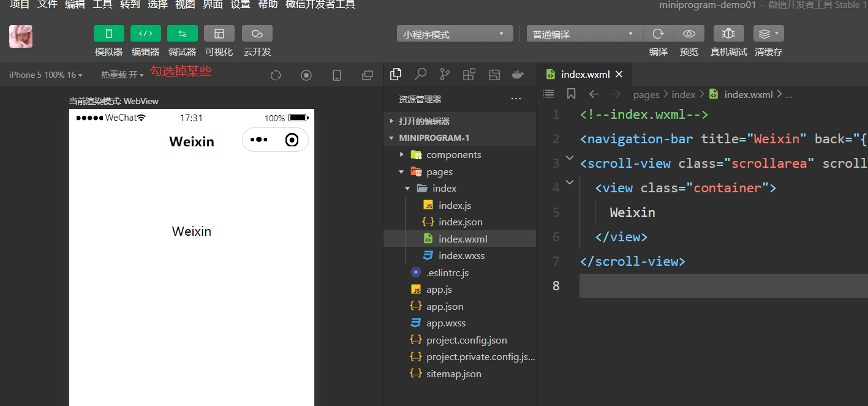Fold the scroll-view block at line 3
Screen dimensions: 868x406
570,158
